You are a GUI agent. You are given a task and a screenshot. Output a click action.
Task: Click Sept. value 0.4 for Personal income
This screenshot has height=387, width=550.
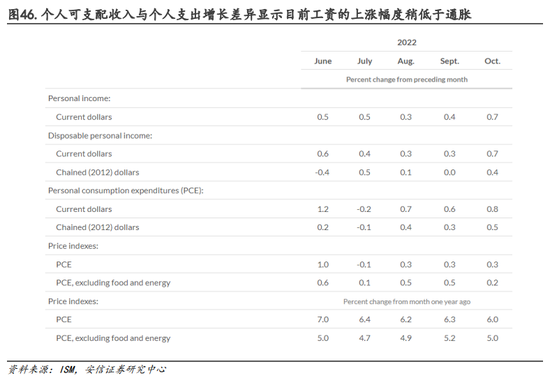(450, 117)
